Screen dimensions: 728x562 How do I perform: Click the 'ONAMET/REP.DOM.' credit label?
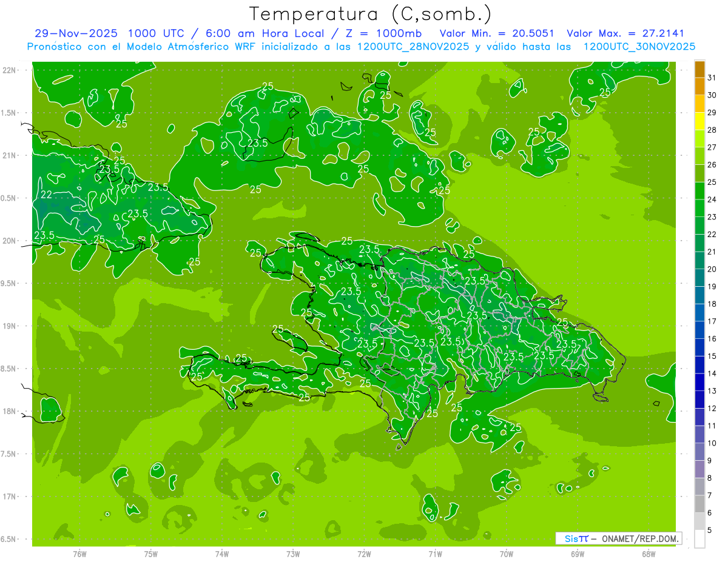click(x=641, y=538)
